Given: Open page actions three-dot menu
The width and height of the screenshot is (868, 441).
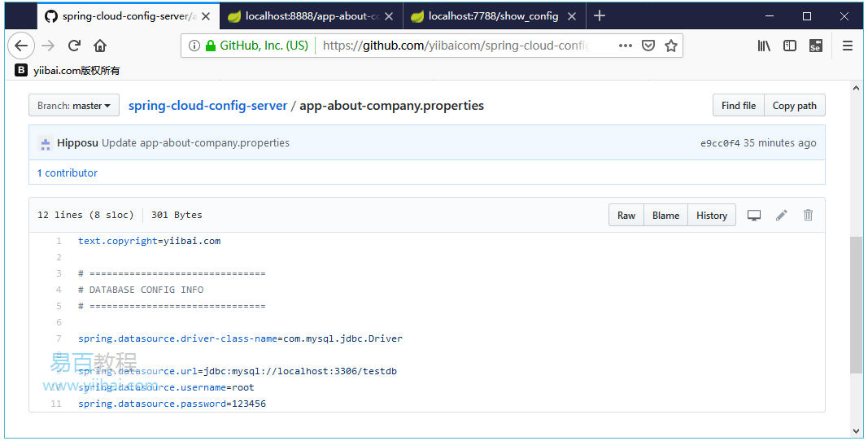Looking at the screenshot, I should tap(625, 46).
